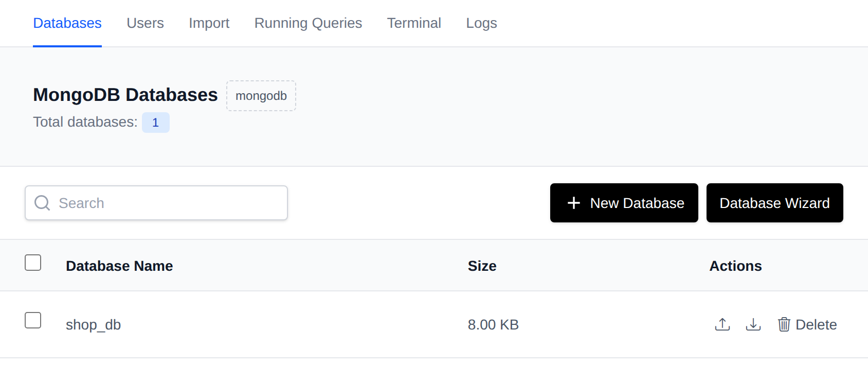Click the trash icon to delete shop_db
The width and height of the screenshot is (868, 382).
coord(784,324)
